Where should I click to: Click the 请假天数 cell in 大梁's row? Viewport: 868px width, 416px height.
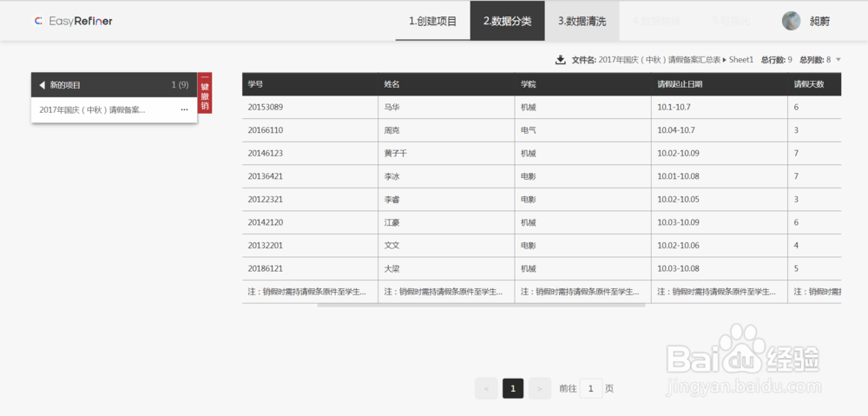(x=814, y=268)
